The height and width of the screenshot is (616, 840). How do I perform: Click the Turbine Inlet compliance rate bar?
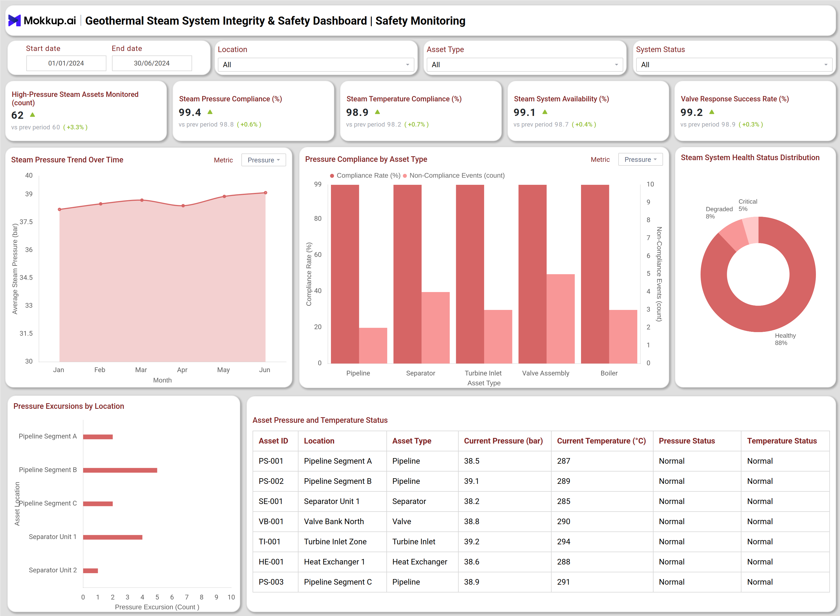(470, 274)
